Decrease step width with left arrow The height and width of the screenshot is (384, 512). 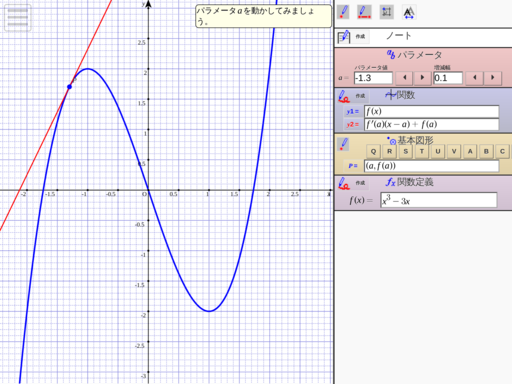click(x=475, y=78)
